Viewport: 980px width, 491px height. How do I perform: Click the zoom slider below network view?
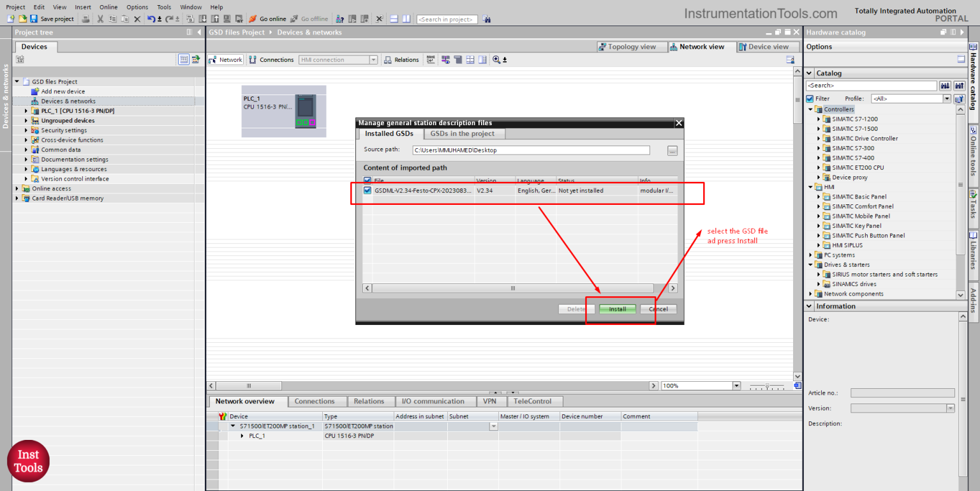[766, 386]
